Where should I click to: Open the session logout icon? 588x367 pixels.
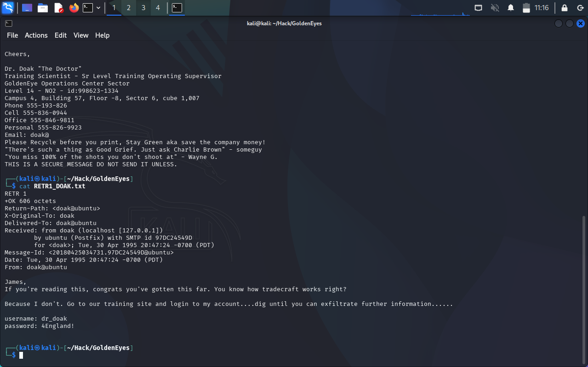point(580,8)
